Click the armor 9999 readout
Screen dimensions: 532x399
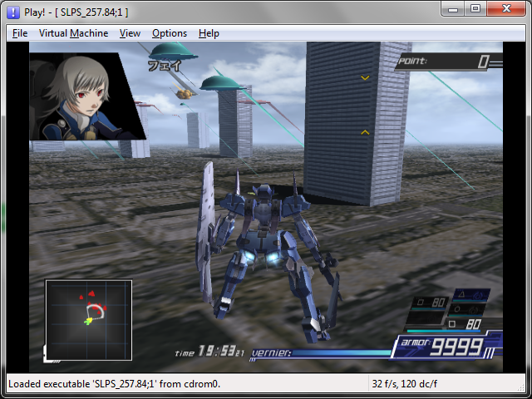click(x=443, y=347)
